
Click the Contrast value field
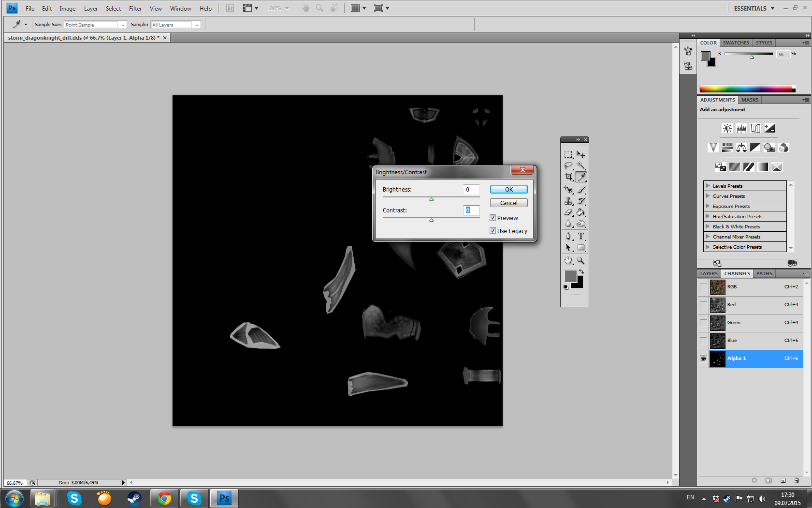tap(471, 210)
